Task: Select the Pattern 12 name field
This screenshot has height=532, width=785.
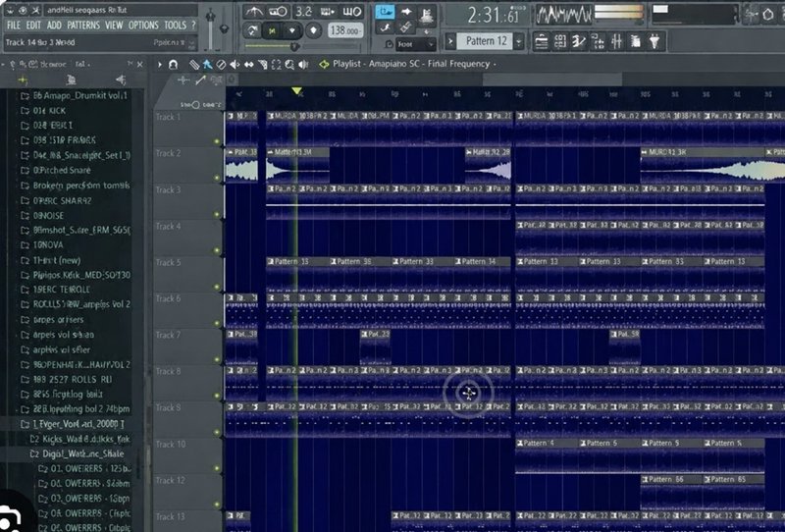Action: click(x=486, y=41)
